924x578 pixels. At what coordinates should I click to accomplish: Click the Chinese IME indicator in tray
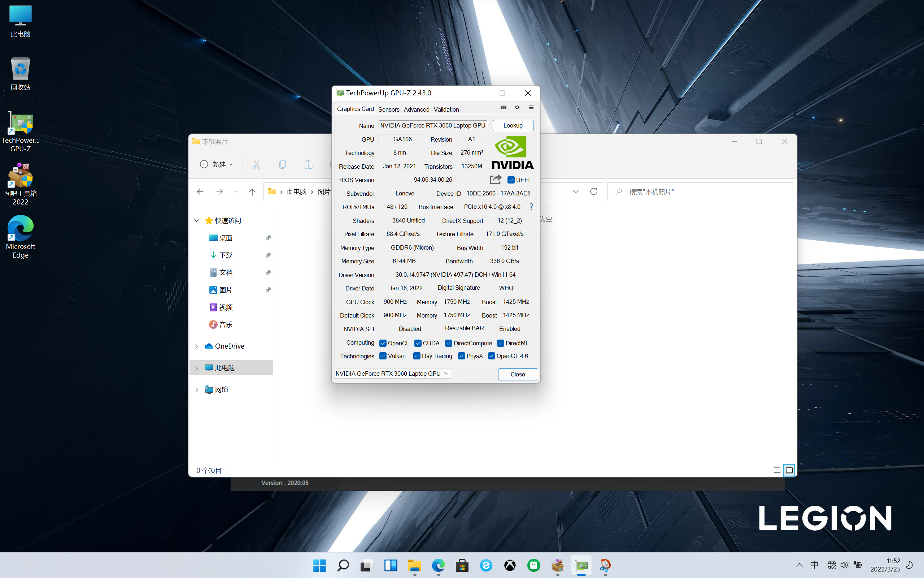click(814, 565)
